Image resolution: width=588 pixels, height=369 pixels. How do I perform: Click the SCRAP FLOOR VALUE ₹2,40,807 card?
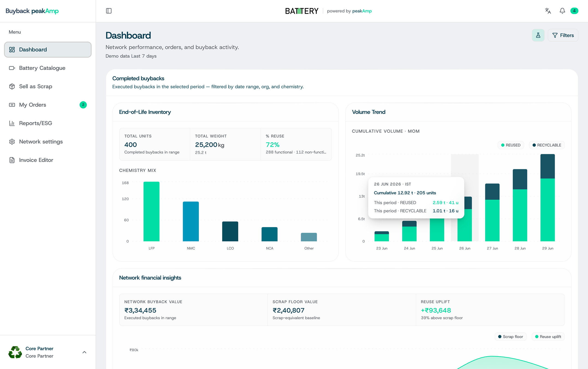pos(342,310)
